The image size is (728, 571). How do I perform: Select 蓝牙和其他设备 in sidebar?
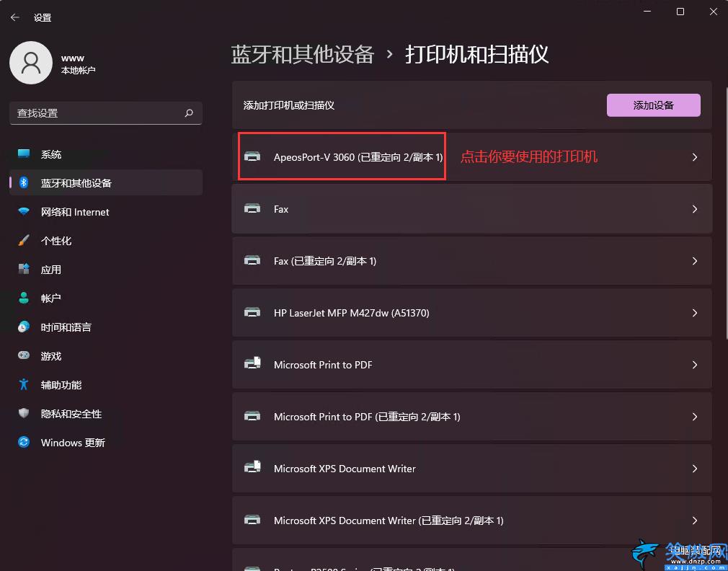pyautogui.click(x=106, y=182)
